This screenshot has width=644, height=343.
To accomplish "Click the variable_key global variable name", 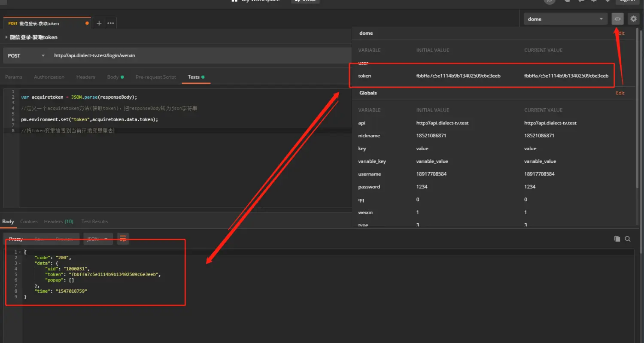I will [372, 161].
